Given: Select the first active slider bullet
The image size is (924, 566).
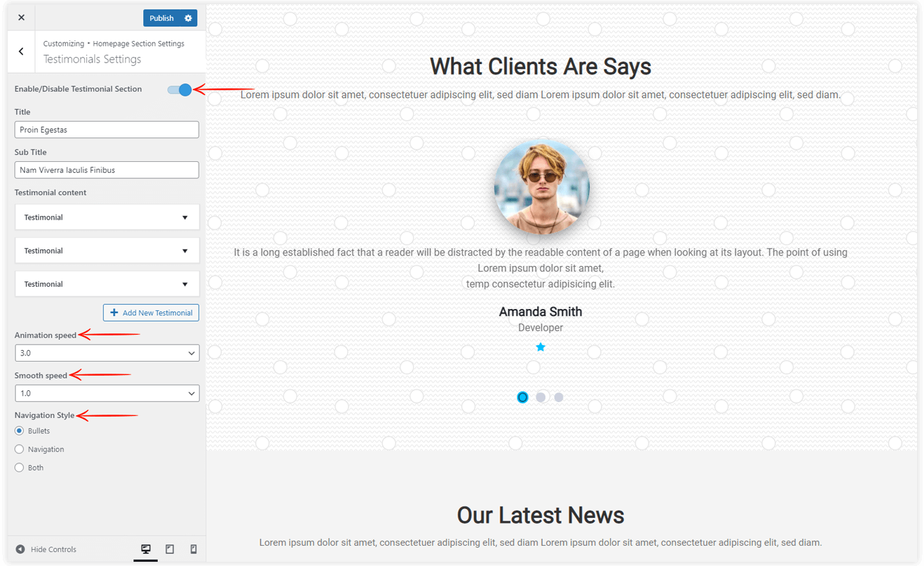Looking at the screenshot, I should pos(522,397).
